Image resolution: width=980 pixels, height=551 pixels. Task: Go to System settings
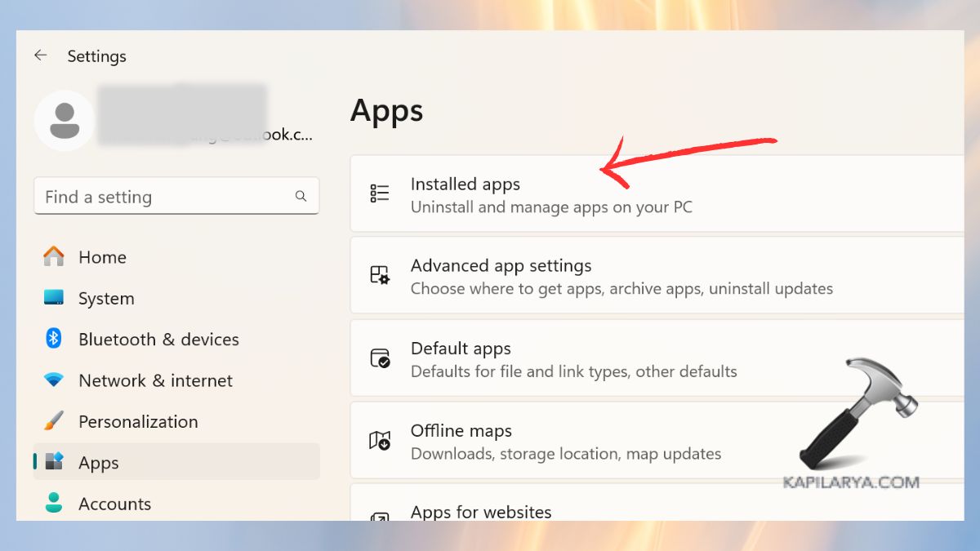[x=176, y=298]
